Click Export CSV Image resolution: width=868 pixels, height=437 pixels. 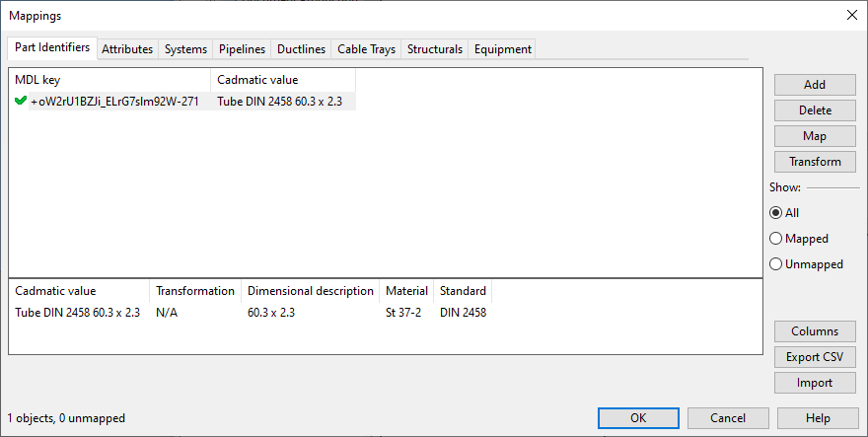815,357
